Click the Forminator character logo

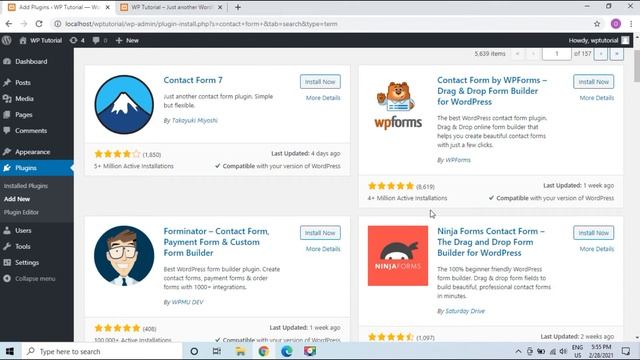(x=124, y=256)
